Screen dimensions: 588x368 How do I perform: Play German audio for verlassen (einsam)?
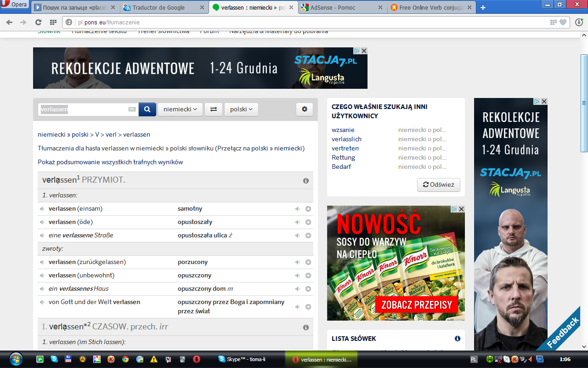point(42,209)
